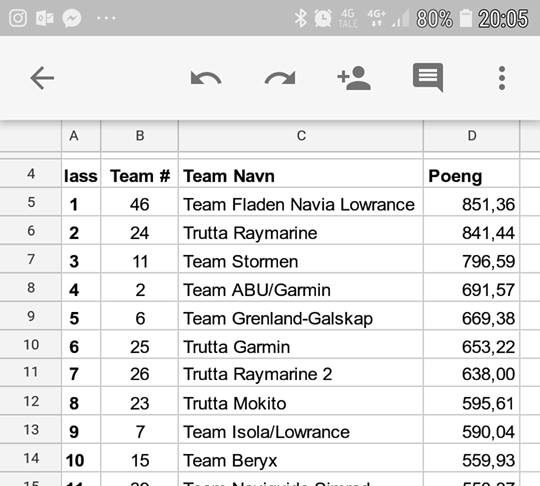
Task: Select points cell 559,93
Action: tap(471, 458)
